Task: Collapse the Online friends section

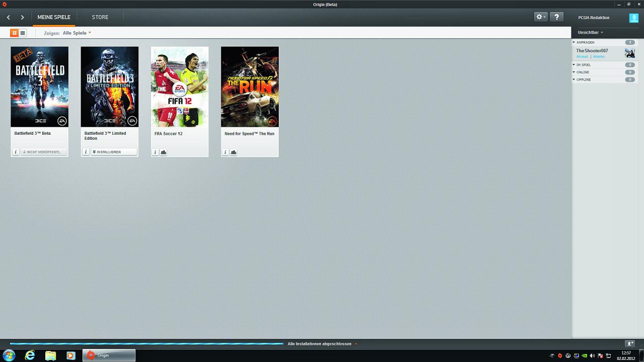Action: click(x=574, y=72)
